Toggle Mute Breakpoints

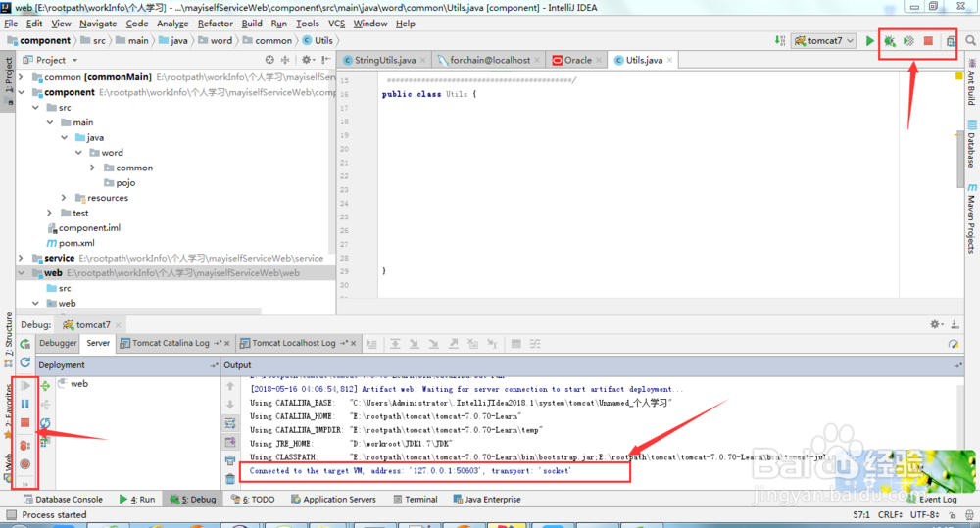pos(25,464)
